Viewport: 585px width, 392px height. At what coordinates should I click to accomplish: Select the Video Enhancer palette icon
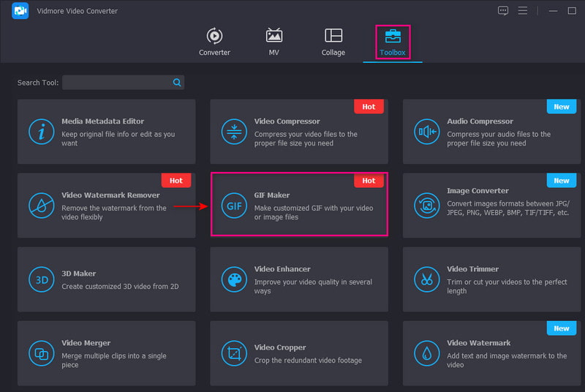[x=234, y=279]
